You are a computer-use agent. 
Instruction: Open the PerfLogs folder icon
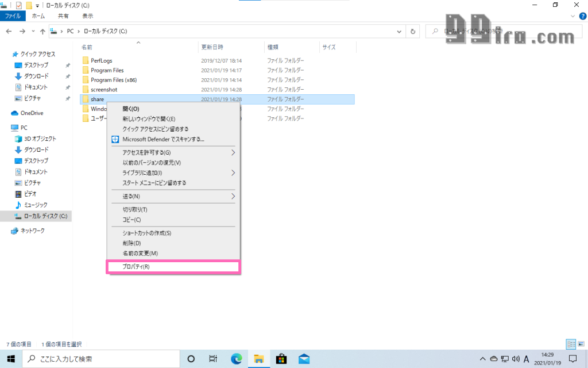tap(86, 61)
